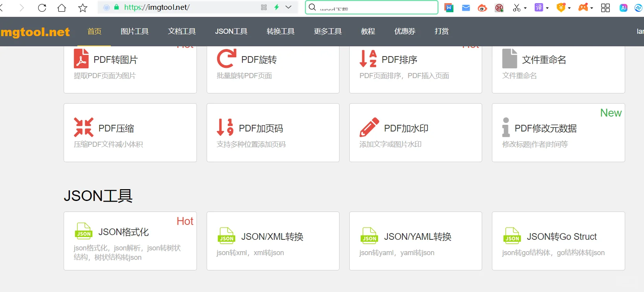Click the imgtool.net site logo
Viewport: 644px width, 292px height.
(35, 32)
